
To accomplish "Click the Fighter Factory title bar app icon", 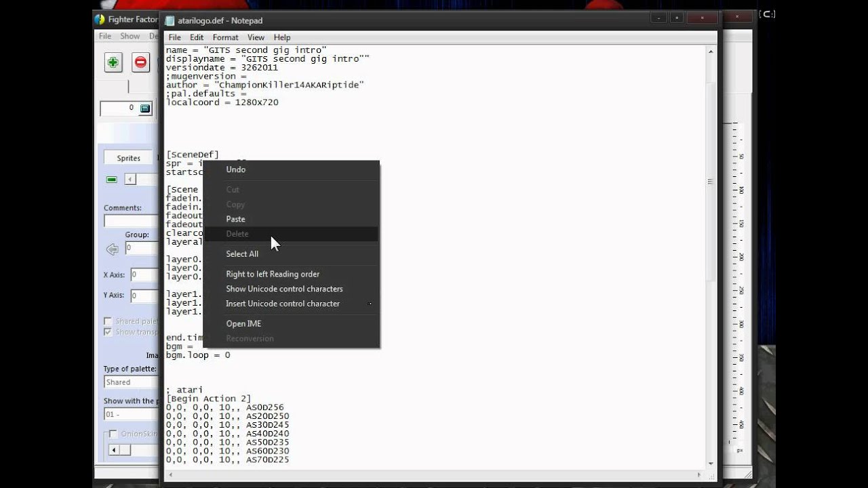I will coord(100,19).
